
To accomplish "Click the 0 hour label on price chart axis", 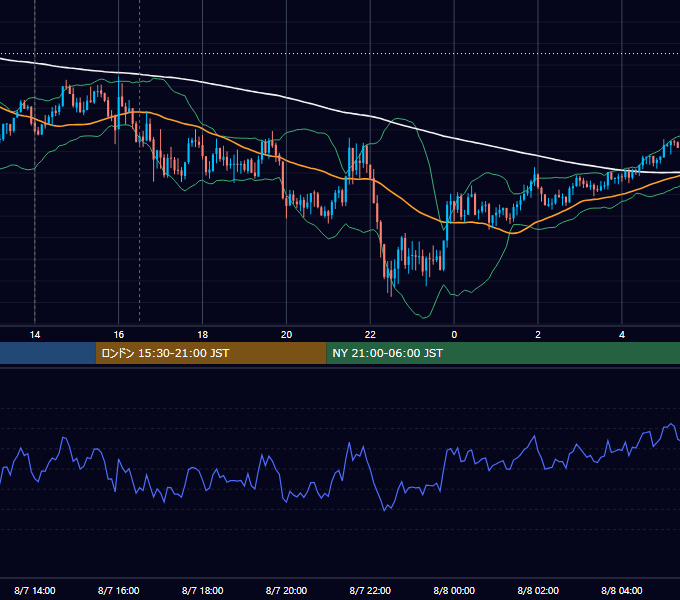I will tap(454, 335).
